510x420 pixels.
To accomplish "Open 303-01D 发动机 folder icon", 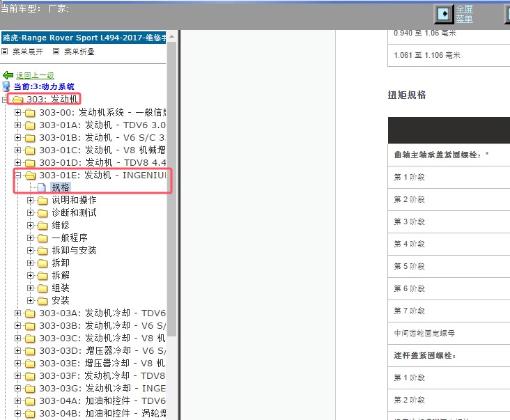I will click(x=30, y=163).
